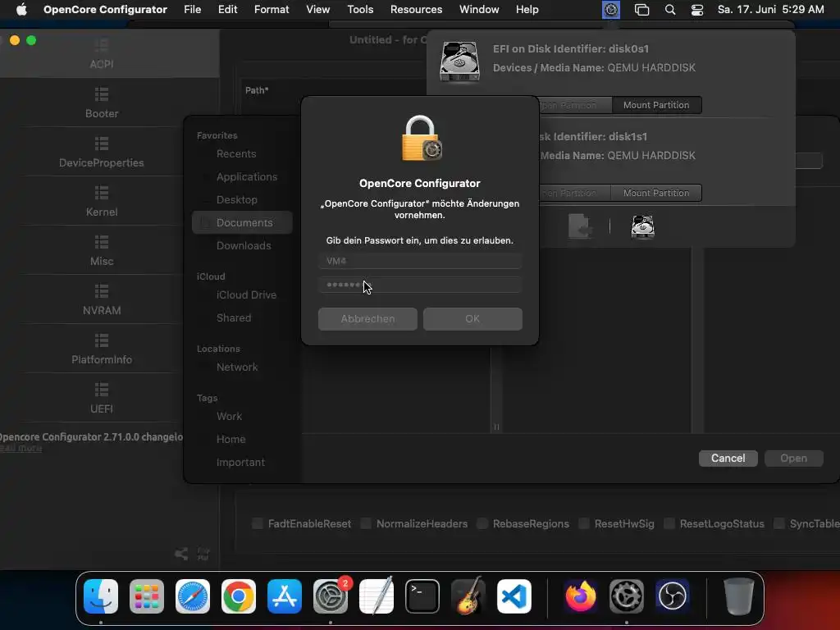Click Cancel in the file dialog
Screen dimensions: 840x630
[x=728, y=458]
